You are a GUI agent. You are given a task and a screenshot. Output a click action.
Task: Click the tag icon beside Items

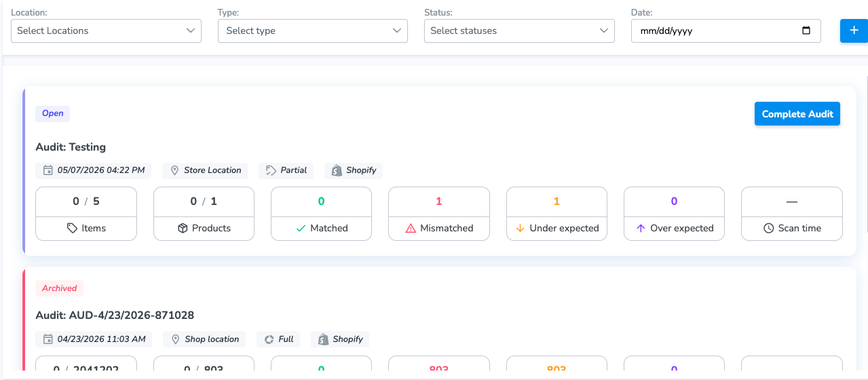coord(72,229)
